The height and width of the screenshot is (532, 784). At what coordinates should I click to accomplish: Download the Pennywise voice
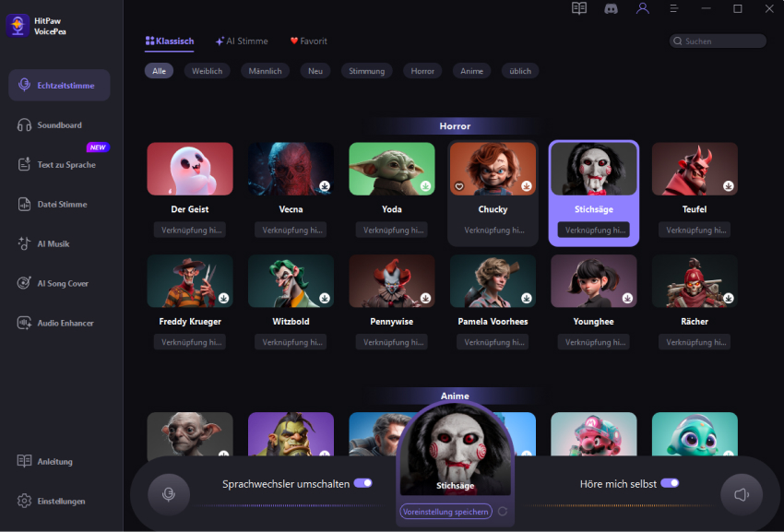click(x=425, y=298)
